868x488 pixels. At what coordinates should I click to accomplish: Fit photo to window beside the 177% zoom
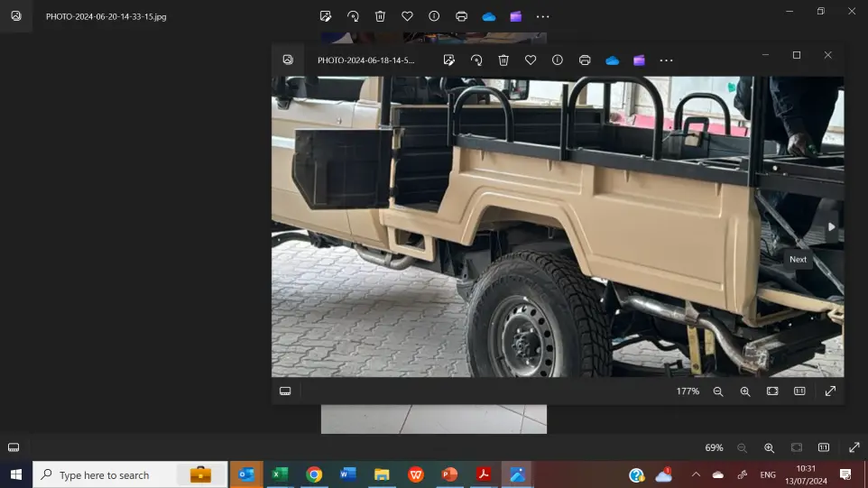coord(772,391)
